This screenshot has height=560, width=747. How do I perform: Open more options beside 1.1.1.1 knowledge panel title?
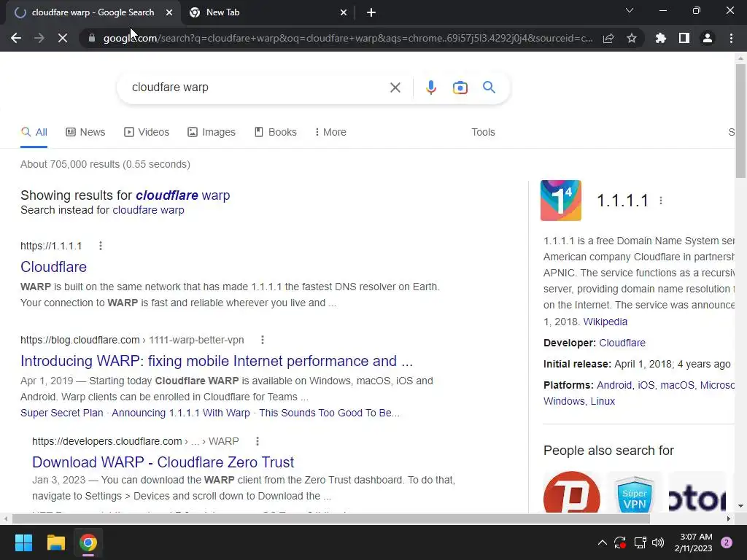[x=661, y=201]
